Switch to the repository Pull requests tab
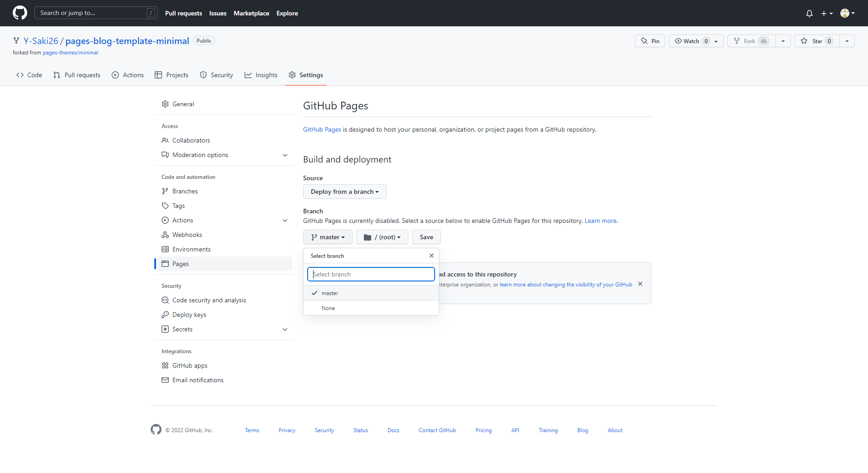868x473 pixels. [77, 75]
